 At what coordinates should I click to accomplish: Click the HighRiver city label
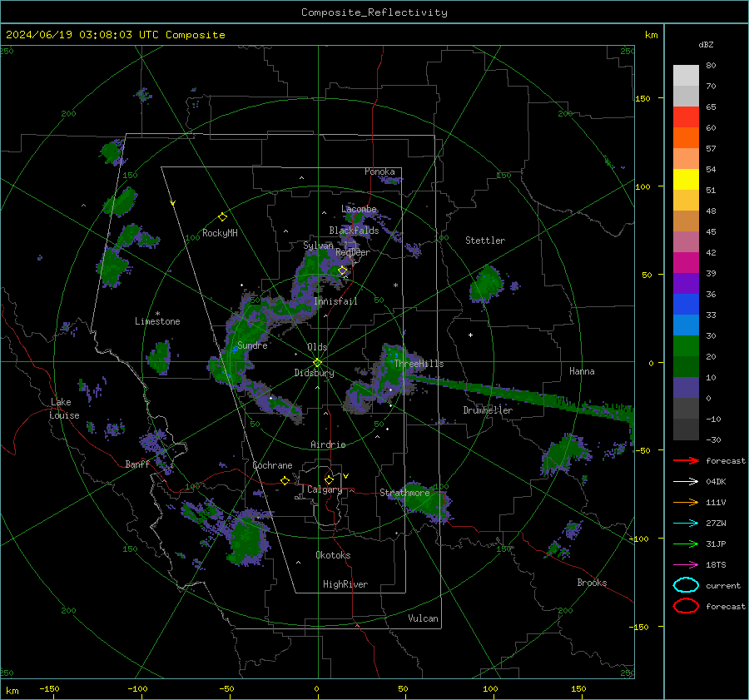(345, 584)
